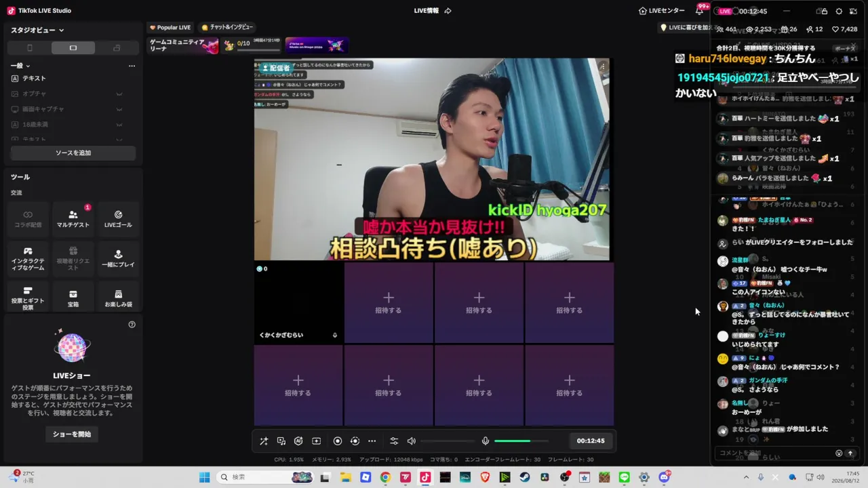Open the 宝箱 treasure box tool

[x=73, y=298]
